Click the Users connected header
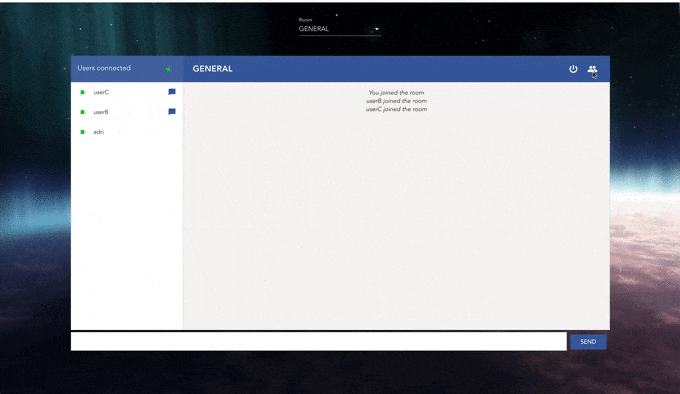 [x=104, y=68]
